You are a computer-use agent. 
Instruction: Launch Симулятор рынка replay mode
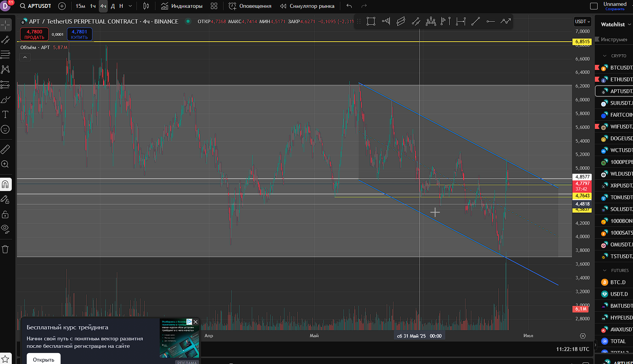coord(307,6)
